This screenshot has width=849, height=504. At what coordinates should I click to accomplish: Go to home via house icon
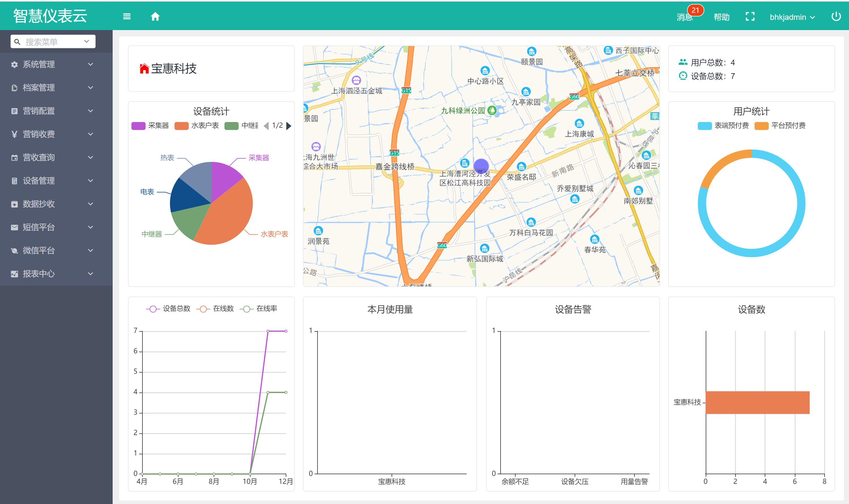point(155,16)
